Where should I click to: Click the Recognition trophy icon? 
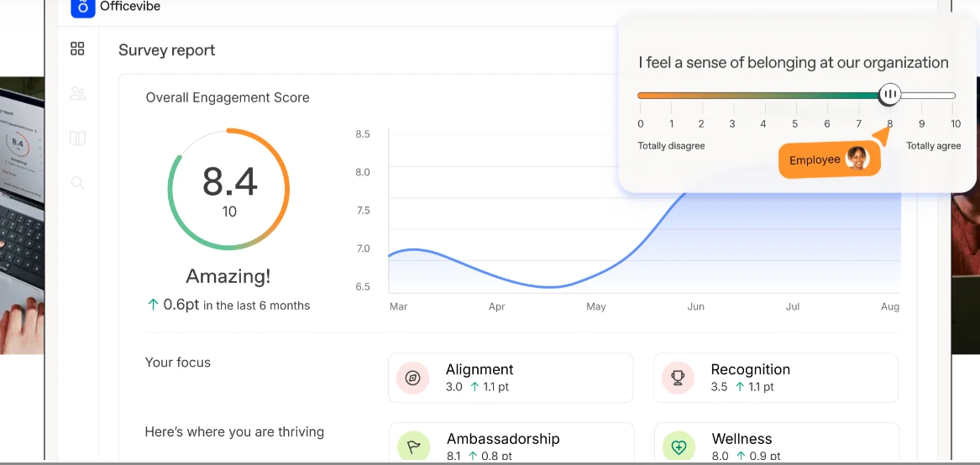678,378
